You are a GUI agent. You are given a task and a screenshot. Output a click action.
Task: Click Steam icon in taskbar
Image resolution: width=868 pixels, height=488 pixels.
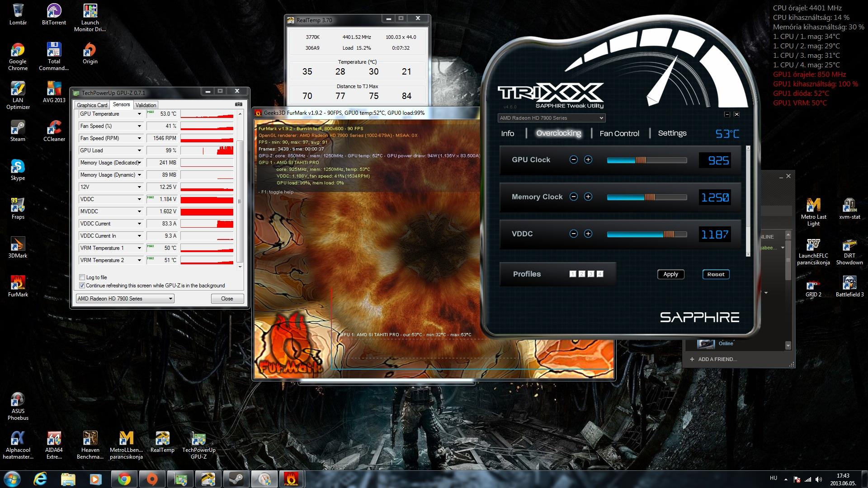coord(236,479)
